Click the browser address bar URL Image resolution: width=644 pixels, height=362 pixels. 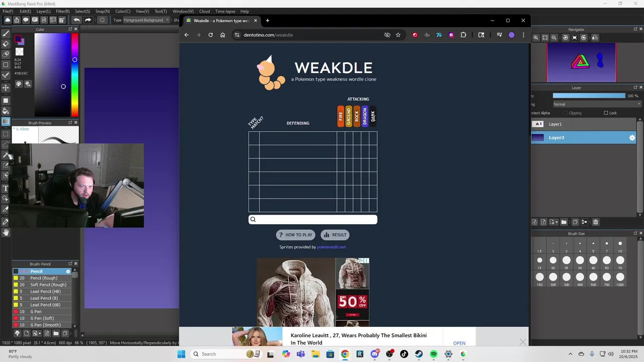pyautogui.click(x=268, y=35)
